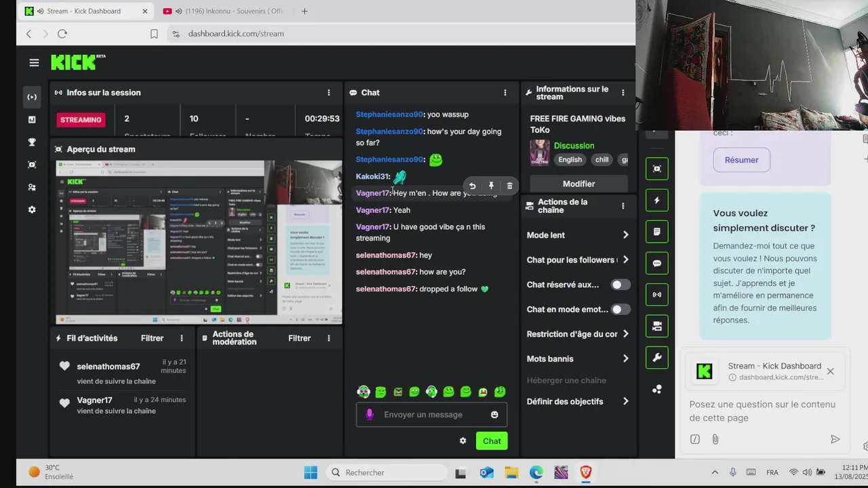Insert the purple-sunglasses headphone emote
The height and width of the screenshot is (488, 868).
(x=363, y=392)
